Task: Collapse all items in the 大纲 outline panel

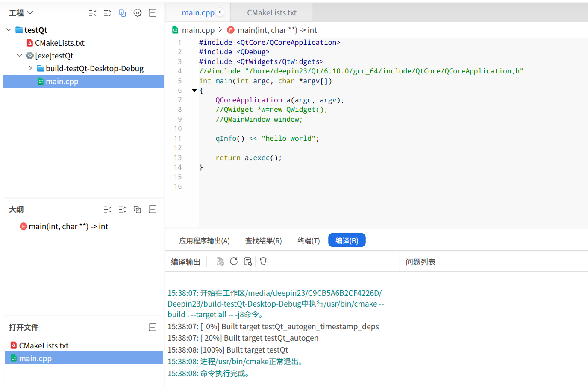Action: (x=107, y=210)
